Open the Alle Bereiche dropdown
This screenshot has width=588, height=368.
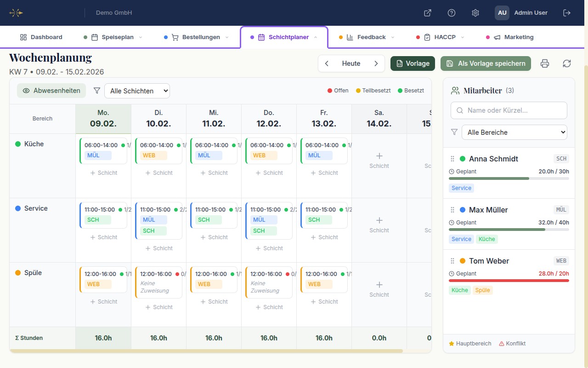pos(514,132)
